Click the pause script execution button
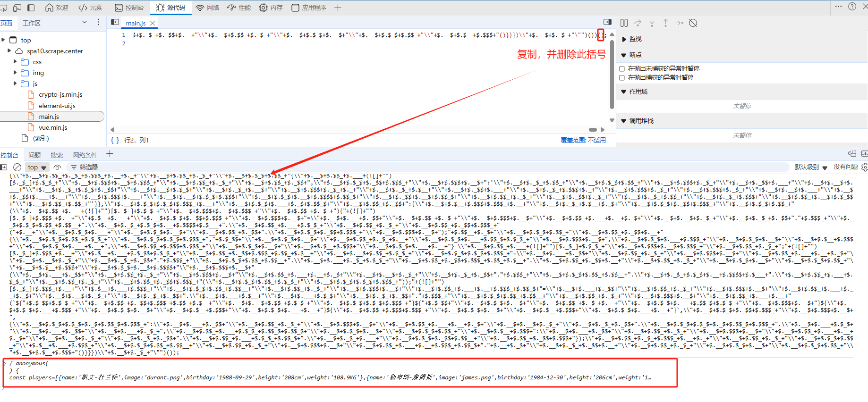The image size is (868, 402). [x=624, y=23]
